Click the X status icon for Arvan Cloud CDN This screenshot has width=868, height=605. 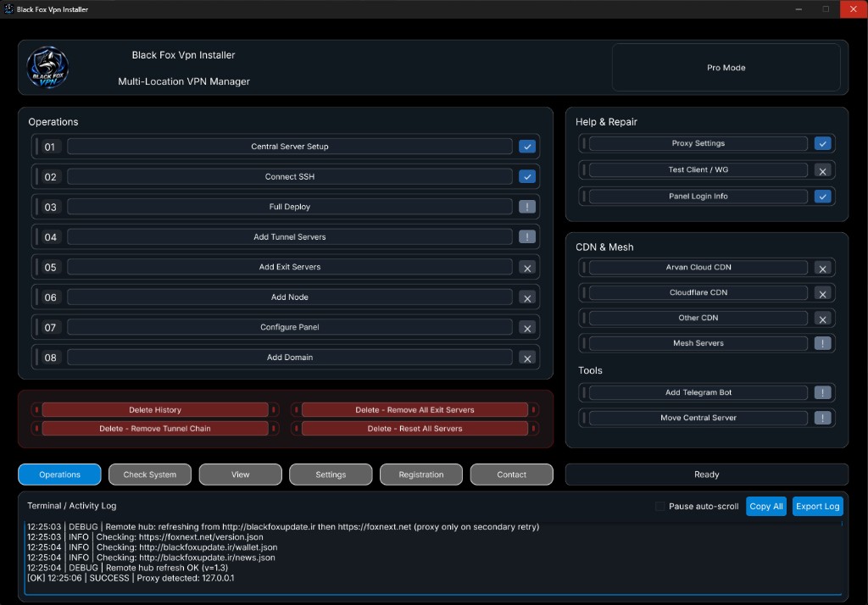click(822, 268)
